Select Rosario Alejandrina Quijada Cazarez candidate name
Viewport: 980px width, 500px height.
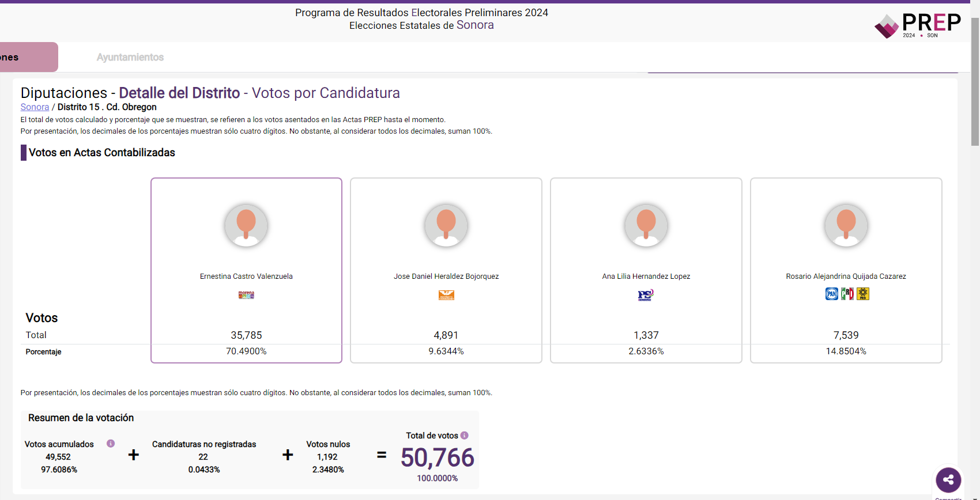click(846, 276)
